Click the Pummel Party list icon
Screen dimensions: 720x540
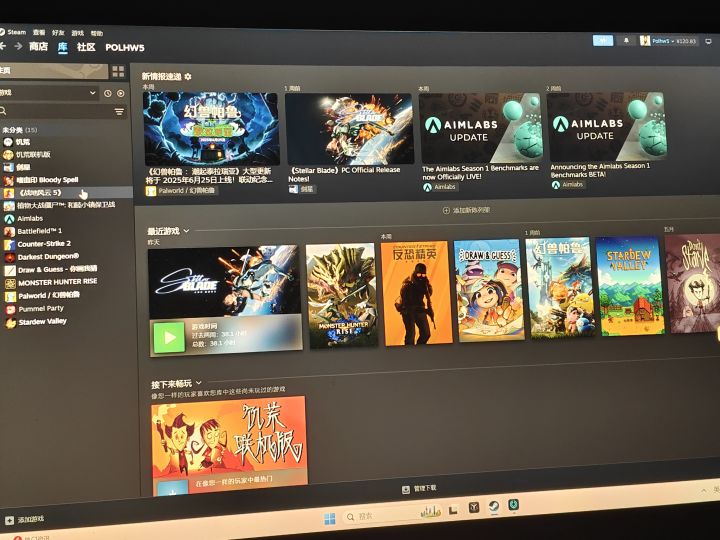coord(10,309)
